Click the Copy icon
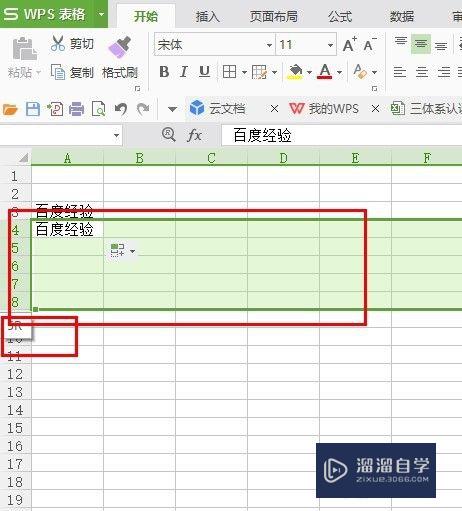 pyautogui.click(x=58, y=72)
